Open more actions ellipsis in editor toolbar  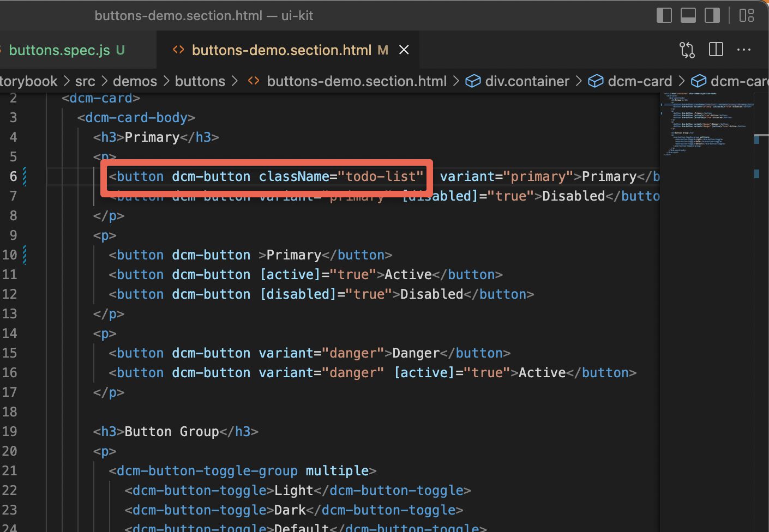click(x=744, y=50)
